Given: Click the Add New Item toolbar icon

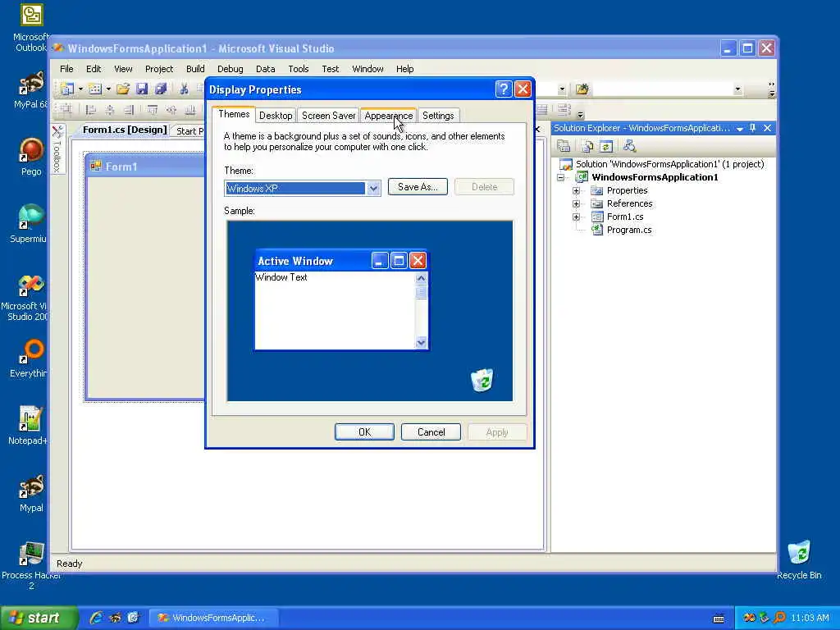Looking at the screenshot, I should (x=95, y=89).
